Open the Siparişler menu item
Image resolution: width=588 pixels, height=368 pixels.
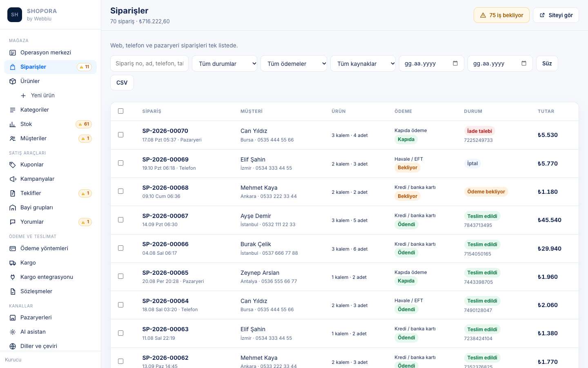(x=50, y=67)
